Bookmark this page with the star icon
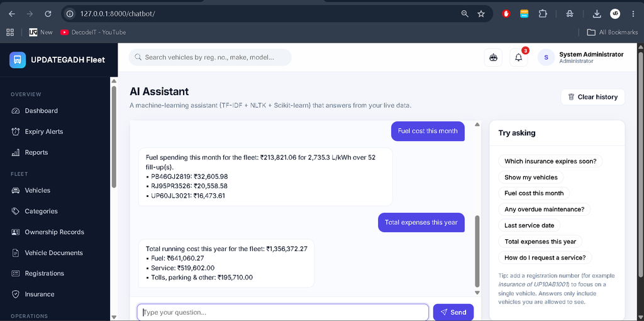Image resolution: width=644 pixels, height=321 pixels. 481,14
